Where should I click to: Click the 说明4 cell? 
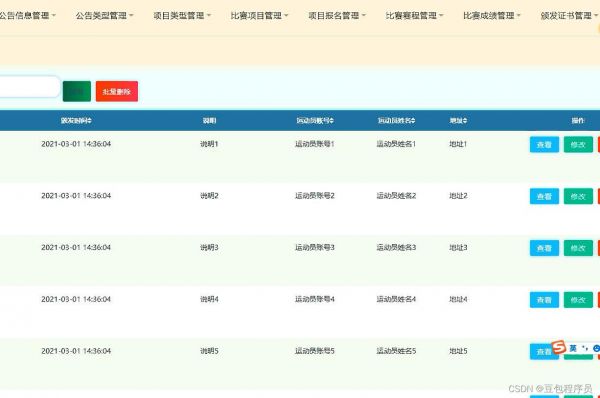(209, 299)
